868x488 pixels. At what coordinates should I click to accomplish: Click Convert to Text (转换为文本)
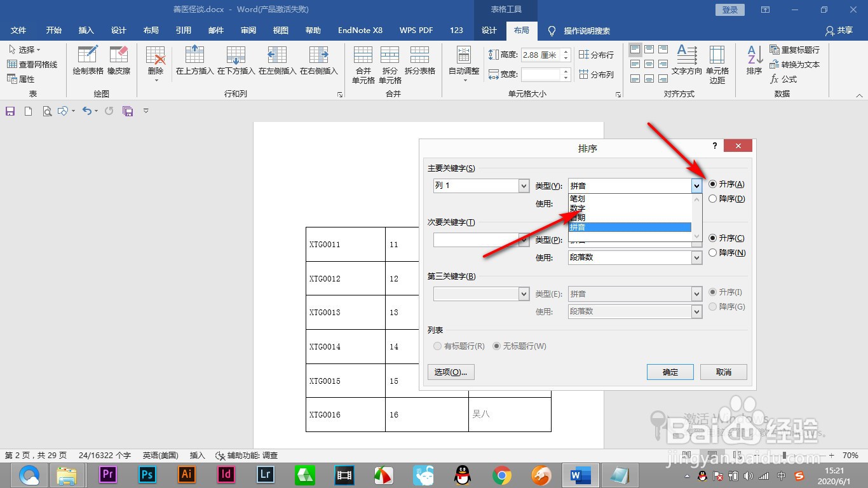coord(794,64)
